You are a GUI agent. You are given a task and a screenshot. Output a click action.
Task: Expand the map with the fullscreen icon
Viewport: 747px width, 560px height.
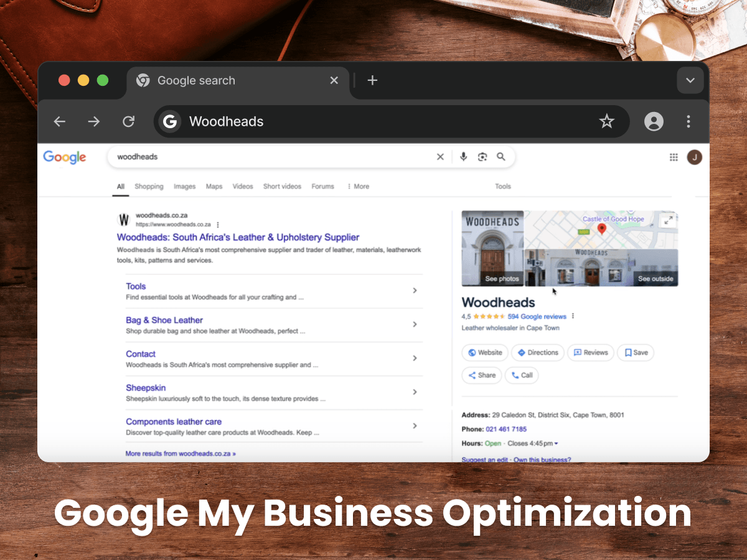coord(668,220)
